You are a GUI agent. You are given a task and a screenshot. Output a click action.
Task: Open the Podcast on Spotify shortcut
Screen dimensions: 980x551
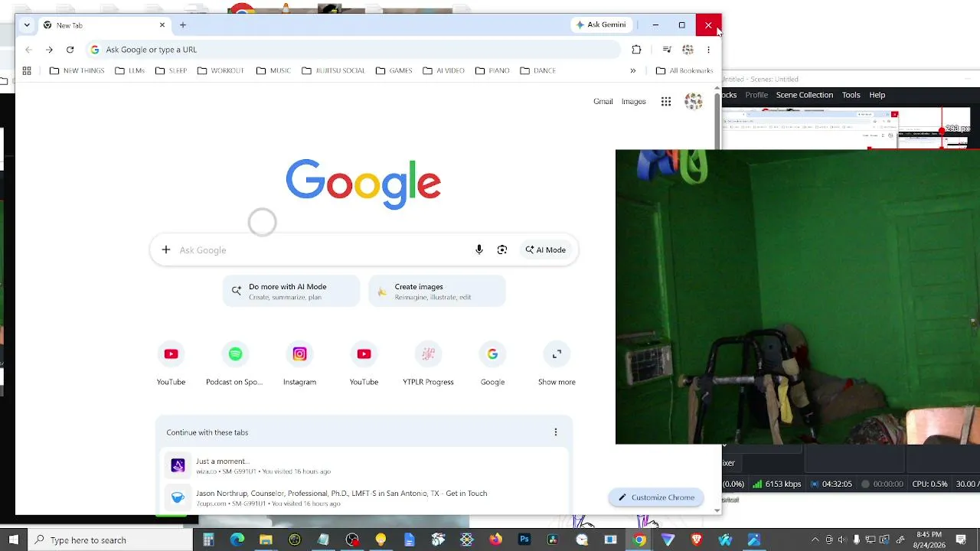pyautogui.click(x=235, y=364)
